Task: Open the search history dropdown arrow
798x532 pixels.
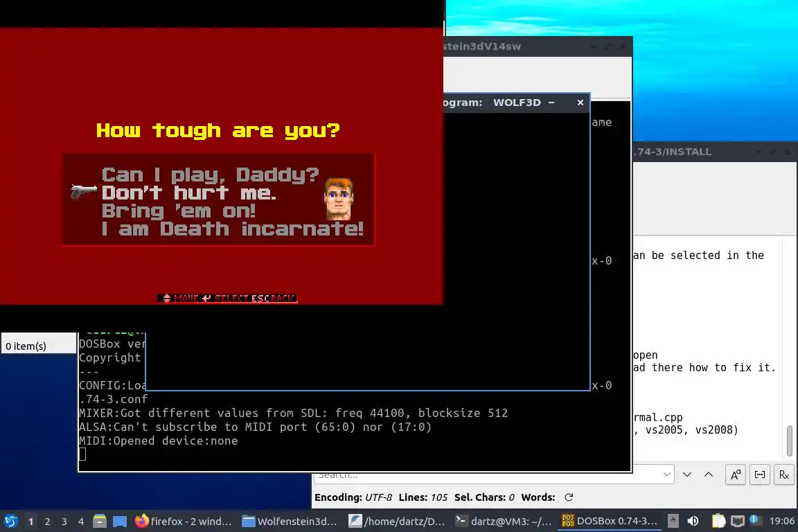Action: click(666, 475)
